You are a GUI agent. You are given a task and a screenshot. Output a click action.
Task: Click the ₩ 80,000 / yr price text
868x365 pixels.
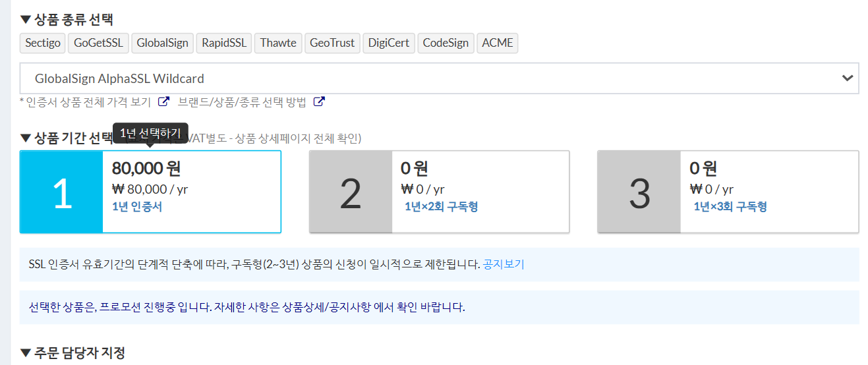pyautogui.click(x=150, y=189)
